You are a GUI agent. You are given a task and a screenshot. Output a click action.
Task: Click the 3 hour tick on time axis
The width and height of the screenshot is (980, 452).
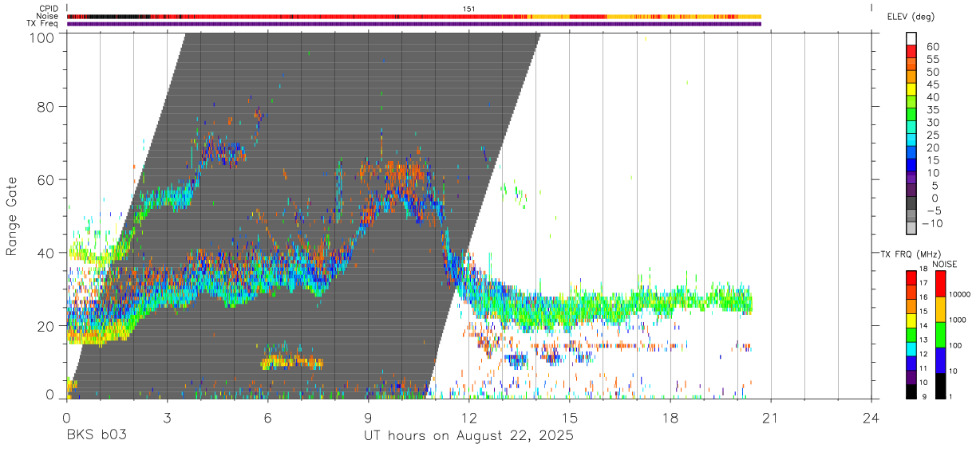167,417
